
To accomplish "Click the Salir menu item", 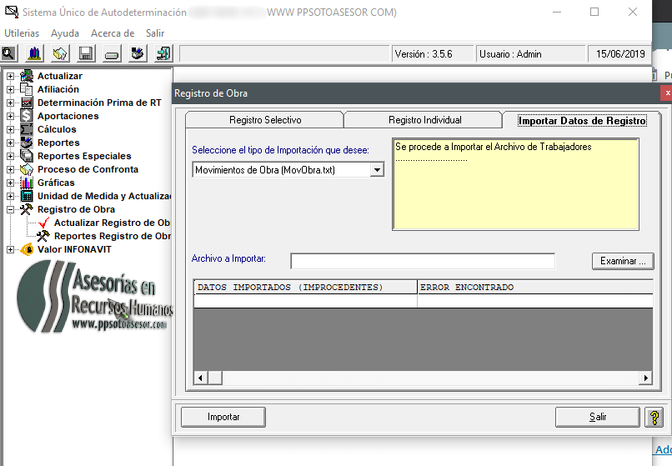I will (155, 33).
